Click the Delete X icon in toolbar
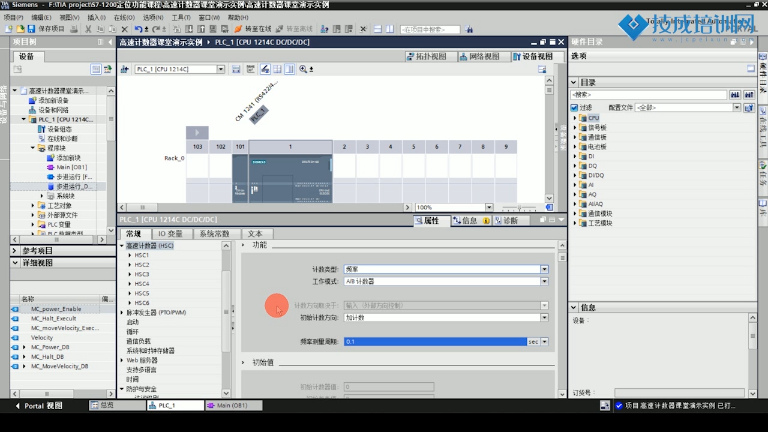The width and height of the screenshot is (768, 432). [124, 29]
